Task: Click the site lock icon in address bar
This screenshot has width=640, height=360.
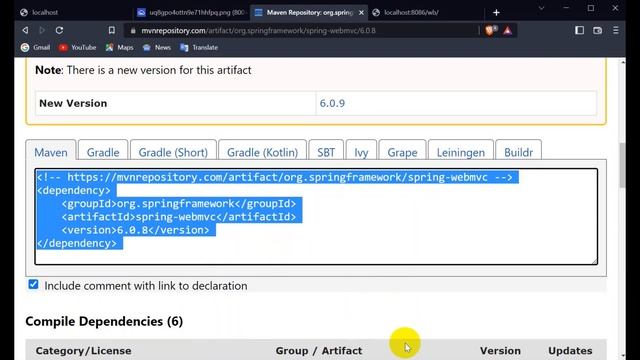Action: [133, 31]
